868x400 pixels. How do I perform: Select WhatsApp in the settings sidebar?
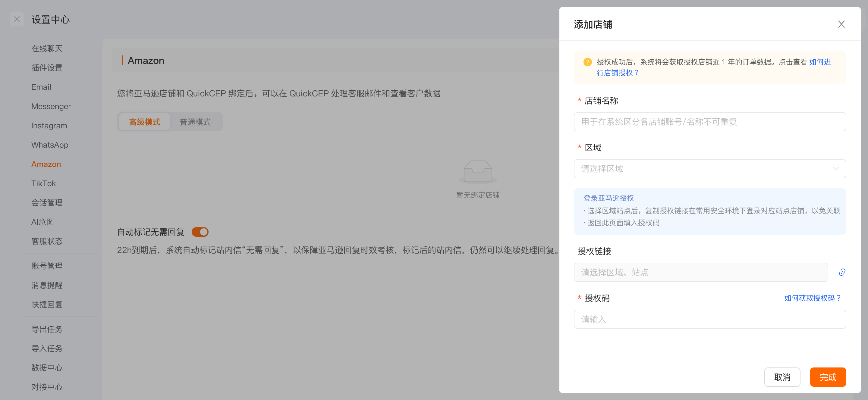(50, 145)
